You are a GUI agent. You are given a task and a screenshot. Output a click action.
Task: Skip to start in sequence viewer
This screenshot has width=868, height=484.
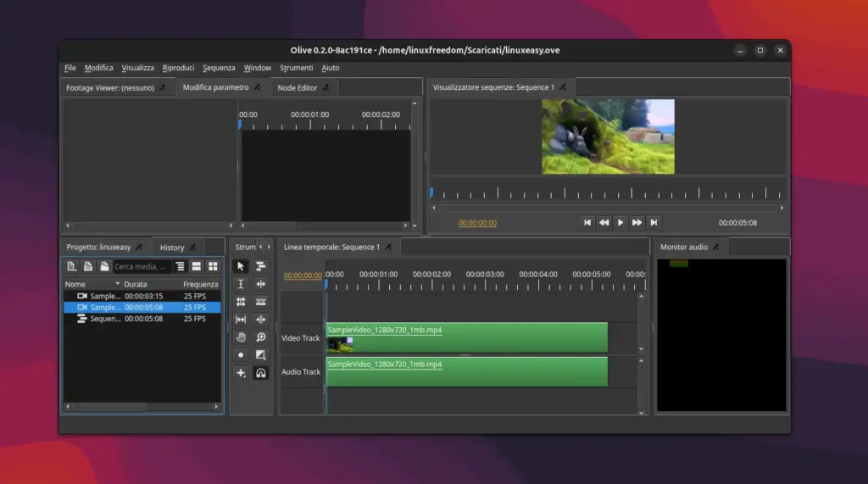point(587,223)
